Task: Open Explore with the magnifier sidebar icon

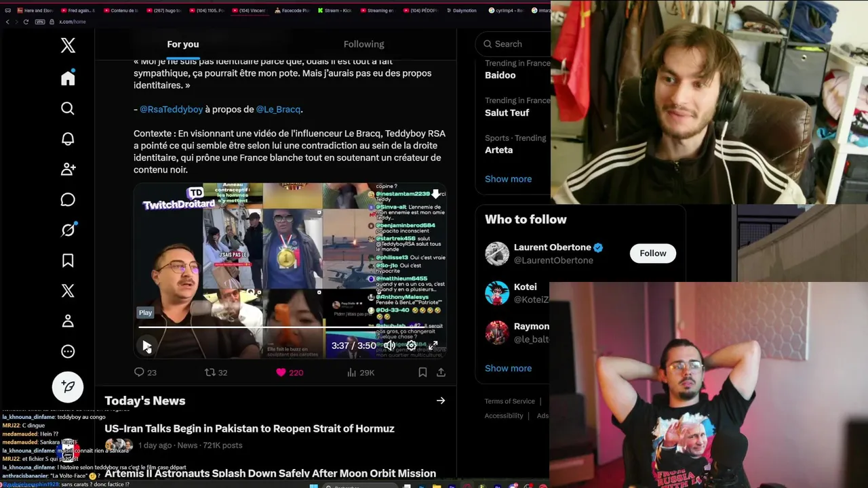Action: [68, 108]
